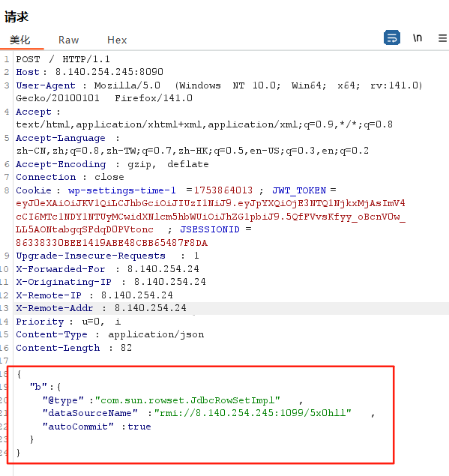Click line number 8 in the gutter
This screenshot has width=449, height=476.
pyautogui.click(x=7, y=190)
